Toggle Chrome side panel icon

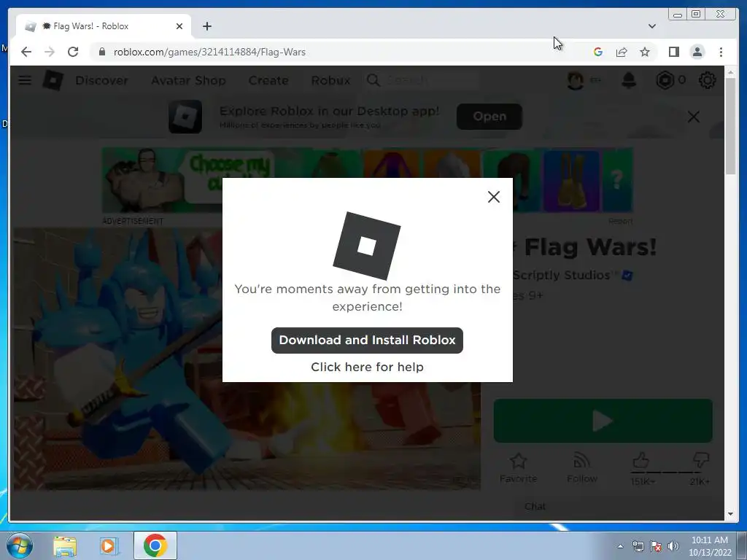[673, 52]
